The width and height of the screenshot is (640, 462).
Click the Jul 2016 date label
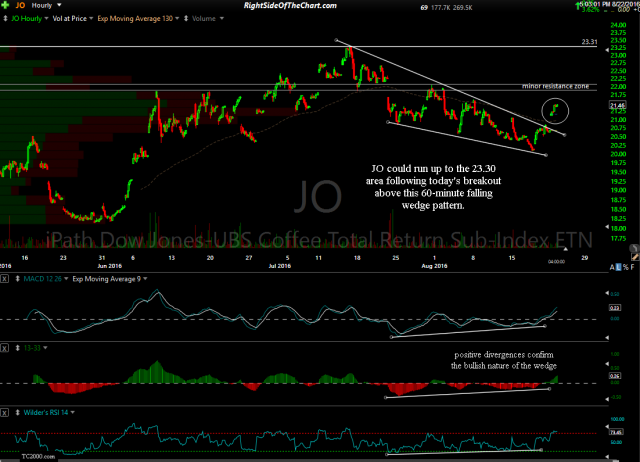point(280,266)
